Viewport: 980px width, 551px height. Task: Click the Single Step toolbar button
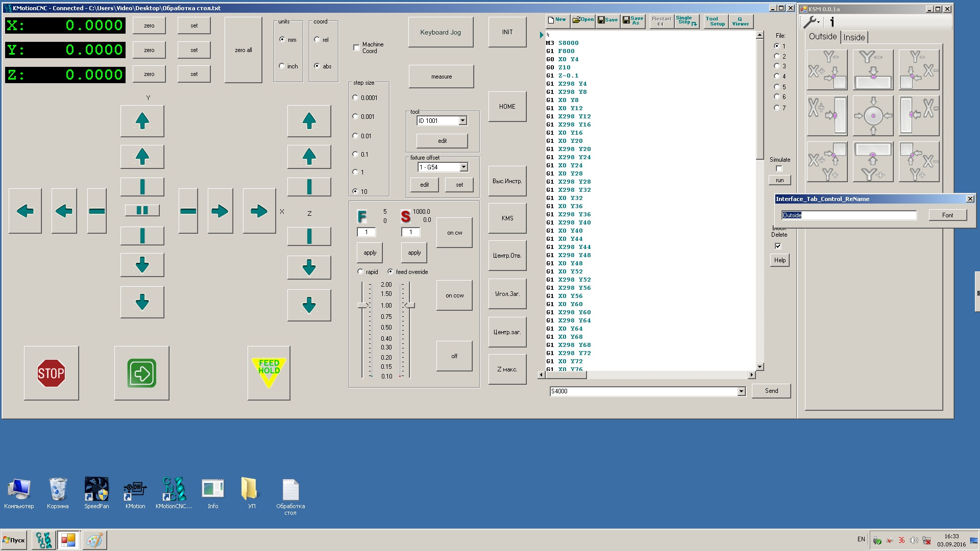[x=687, y=20]
